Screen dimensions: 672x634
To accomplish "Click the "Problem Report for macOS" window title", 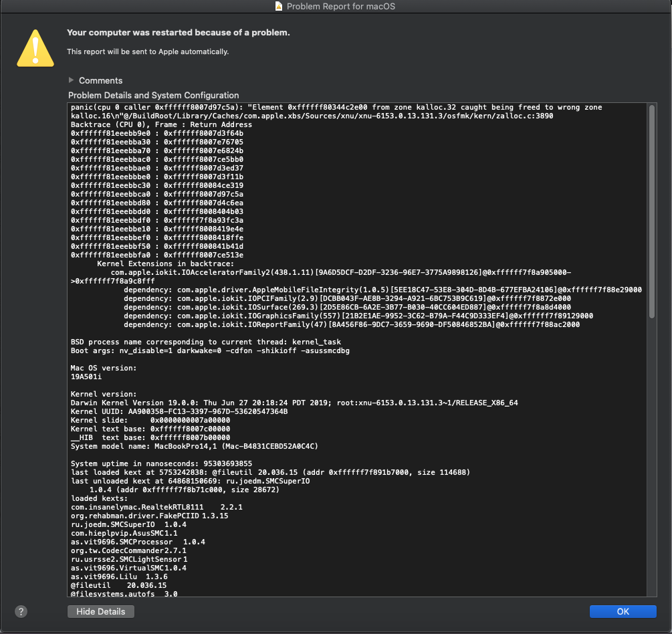I will click(341, 6).
